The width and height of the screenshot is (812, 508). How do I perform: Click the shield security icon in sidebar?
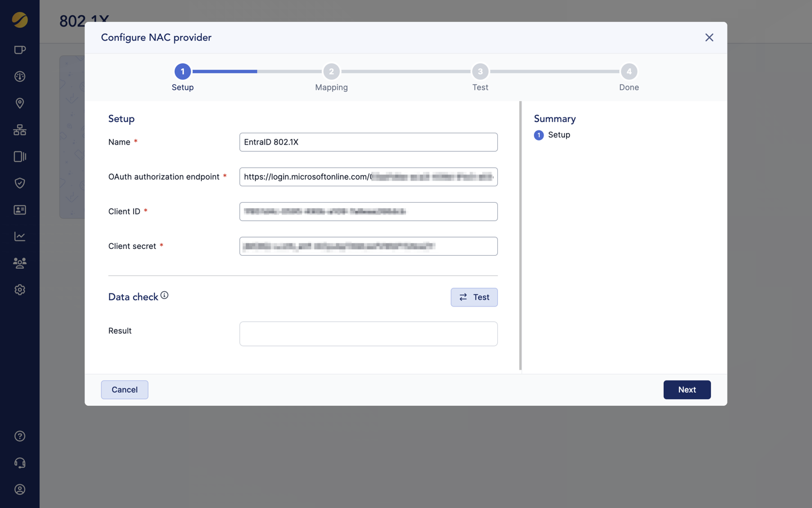[x=20, y=183]
